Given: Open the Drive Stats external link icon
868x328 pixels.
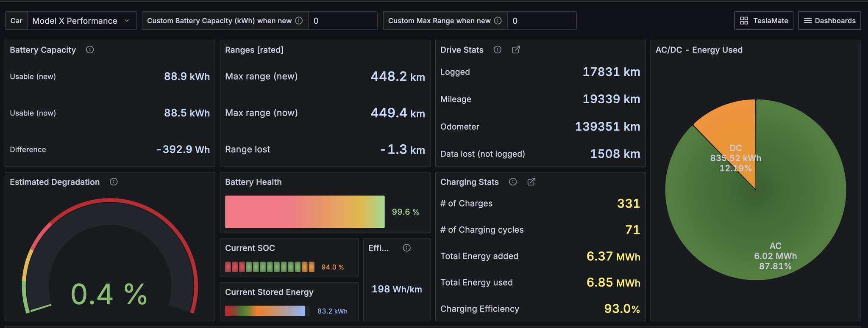Looking at the screenshot, I should click(x=516, y=50).
